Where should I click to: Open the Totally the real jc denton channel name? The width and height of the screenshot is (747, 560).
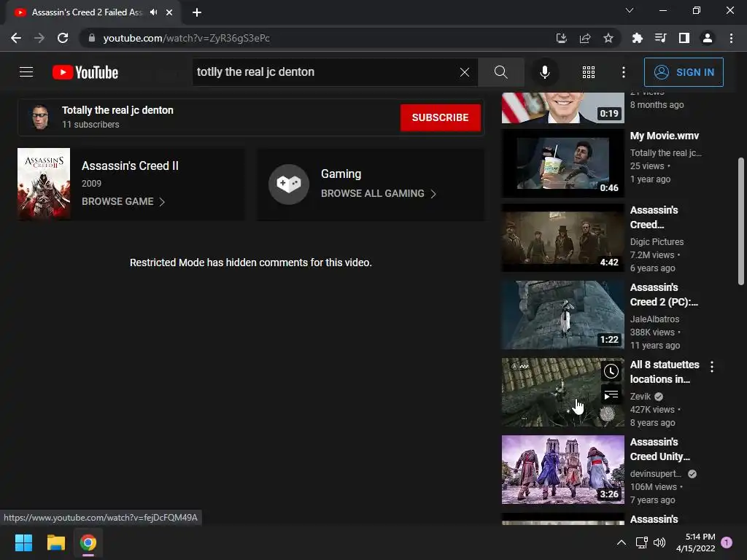click(117, 110)
